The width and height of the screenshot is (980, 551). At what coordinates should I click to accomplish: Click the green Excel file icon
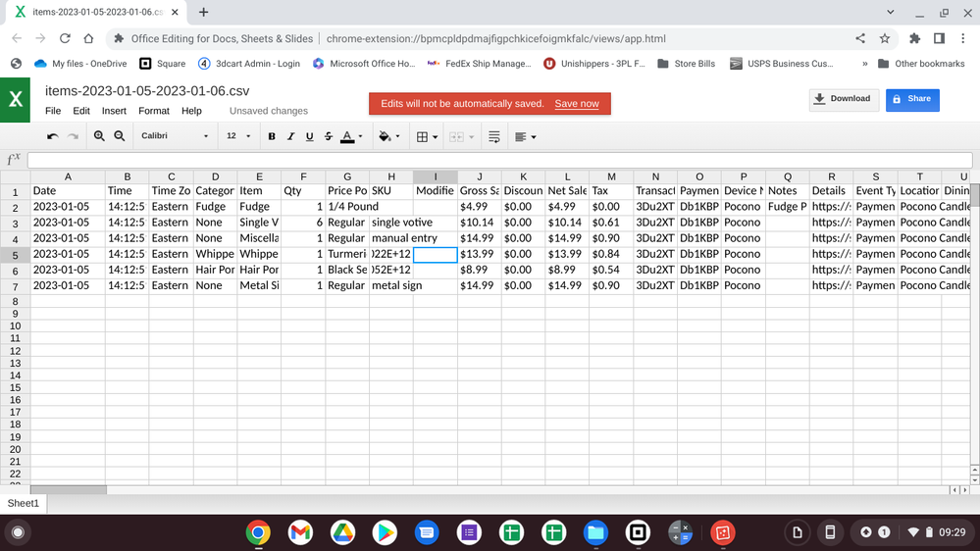click(x=15, y=100)
